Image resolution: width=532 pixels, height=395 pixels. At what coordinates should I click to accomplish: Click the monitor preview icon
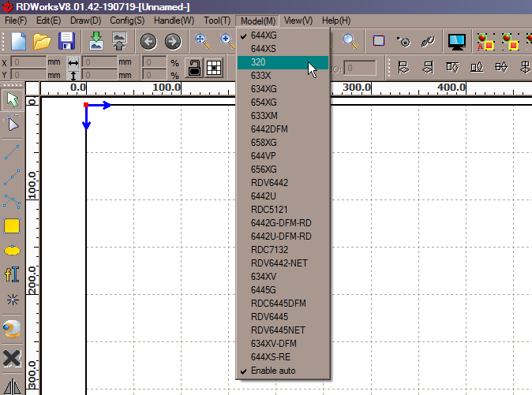[x=455, y=42]
